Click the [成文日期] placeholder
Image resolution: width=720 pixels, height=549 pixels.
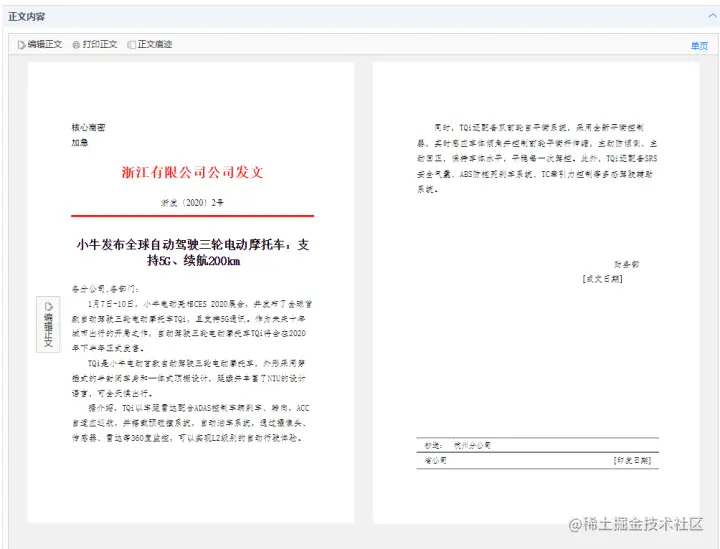[602, 279]
